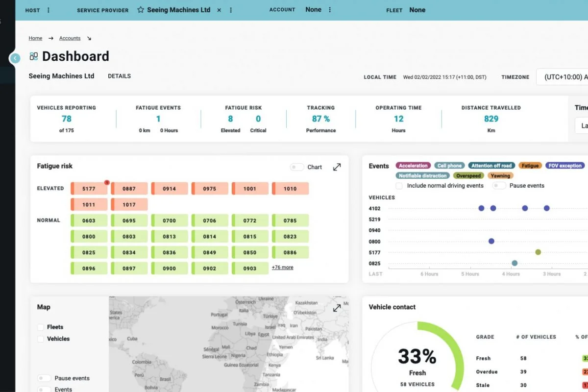Open elevated vehicle 1017
Viewport: 588px width, 392px height.
tap(129, 204)
